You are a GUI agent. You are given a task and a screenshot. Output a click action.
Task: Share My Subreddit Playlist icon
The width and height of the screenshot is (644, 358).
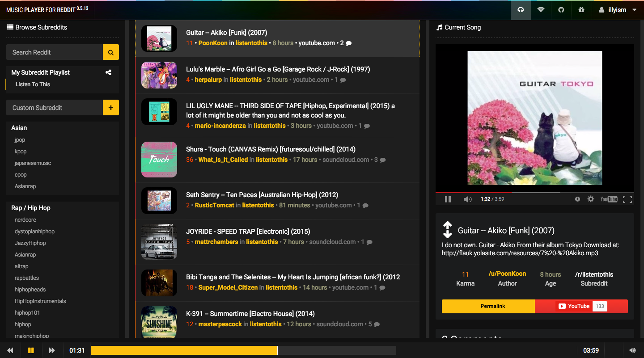pos(108,72)
